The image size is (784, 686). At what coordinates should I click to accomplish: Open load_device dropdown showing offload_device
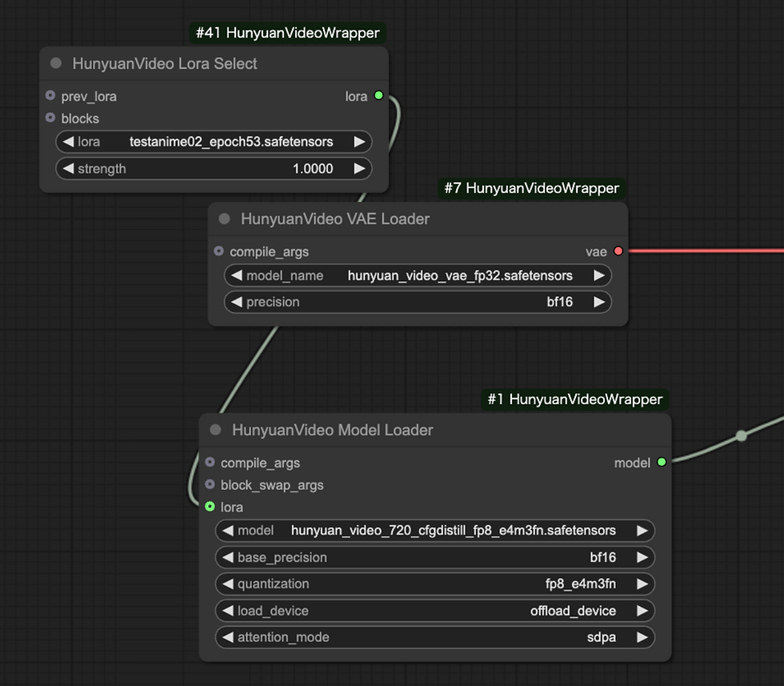(x=435, y=611)
